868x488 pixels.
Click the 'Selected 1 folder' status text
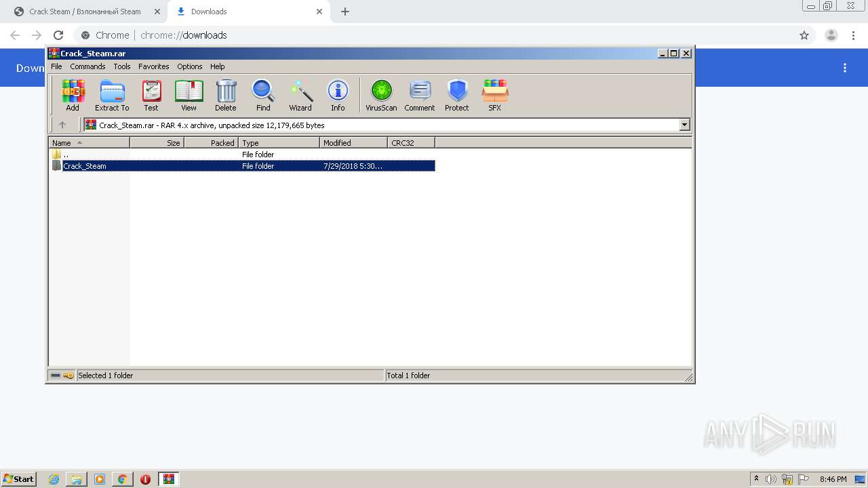click(x=105, y=375)
